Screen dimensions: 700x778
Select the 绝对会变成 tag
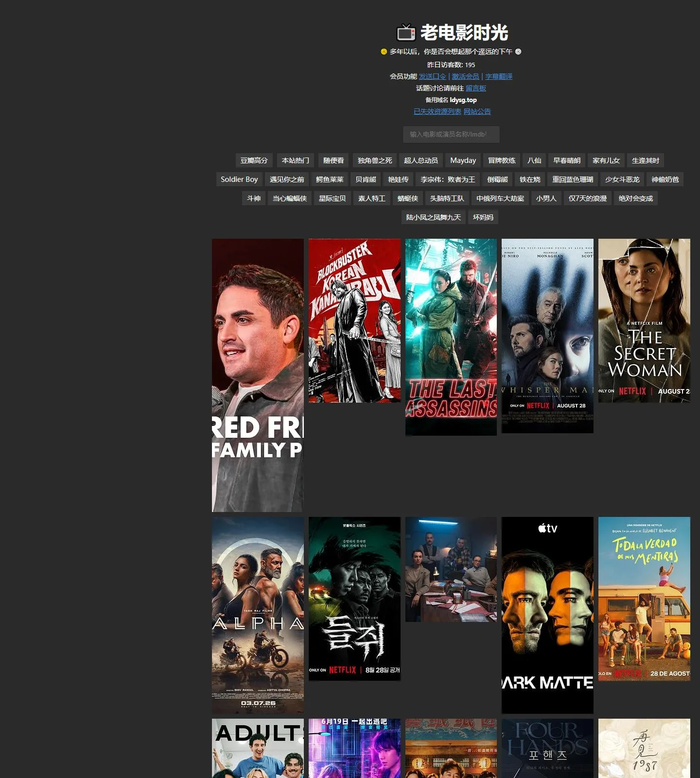tap(636, 198)
